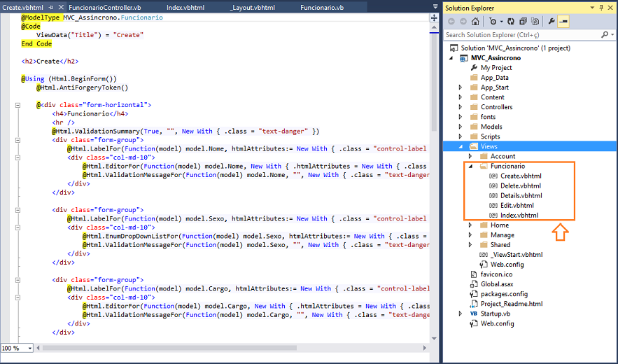Collapse the first form-group div outline
This screenshot has height=364, width=618.
17,140
